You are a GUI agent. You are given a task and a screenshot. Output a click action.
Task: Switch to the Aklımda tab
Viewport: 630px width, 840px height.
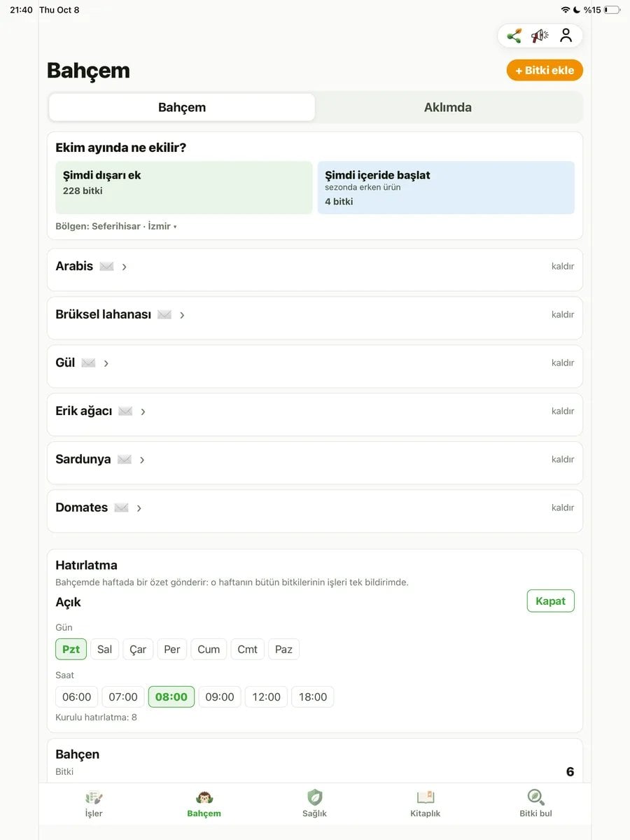pyautogui.click(x=448, y=107)
